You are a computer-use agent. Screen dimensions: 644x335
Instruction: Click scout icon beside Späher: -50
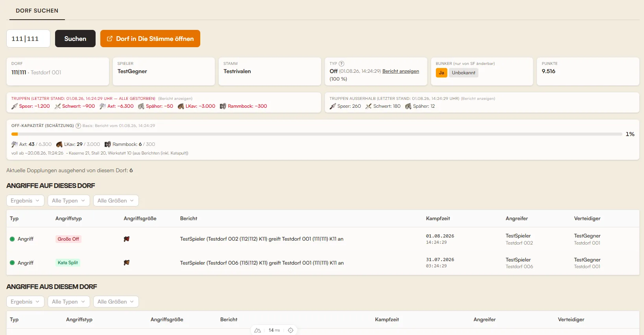(141, 106)
